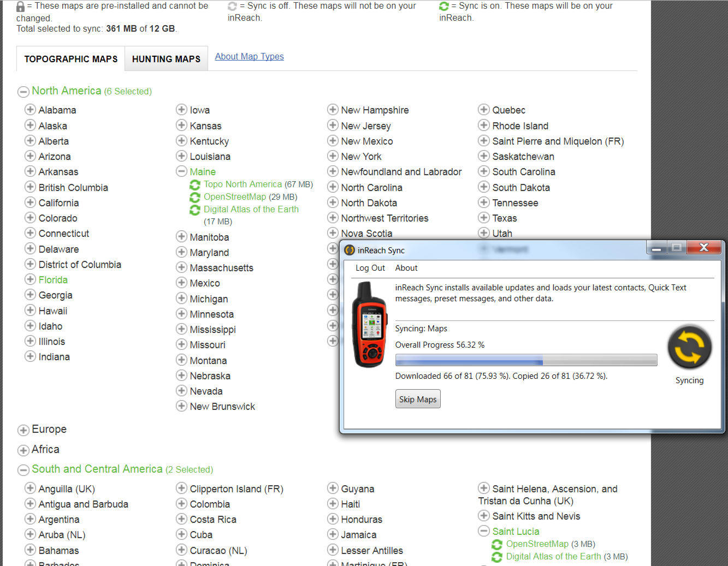Image resolution: width=728 pixels, height=566 pixels.
Task: Click plus icon beside New Hampshire
Action: [x=333, y=109]
